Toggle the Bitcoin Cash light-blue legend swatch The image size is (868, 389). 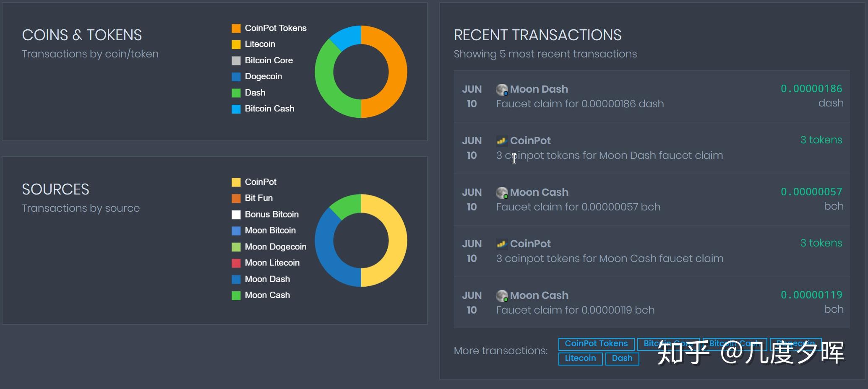[236, 109]
